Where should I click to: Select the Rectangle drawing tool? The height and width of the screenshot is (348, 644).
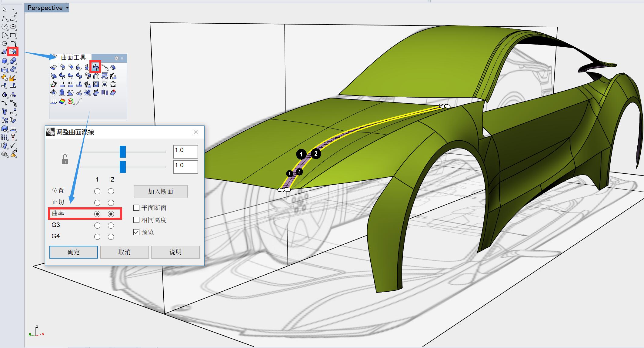(13, 35)
